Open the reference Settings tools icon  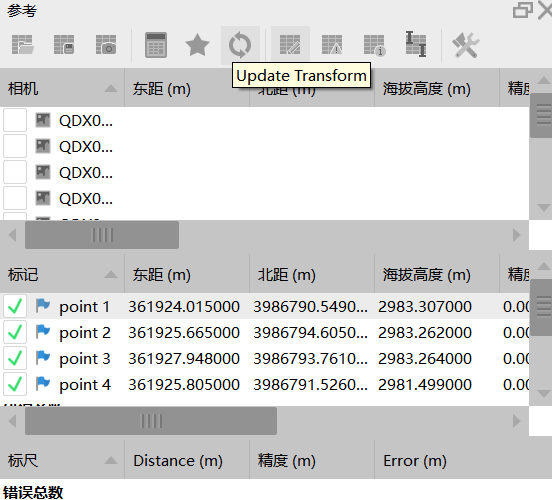coord(465,45)
